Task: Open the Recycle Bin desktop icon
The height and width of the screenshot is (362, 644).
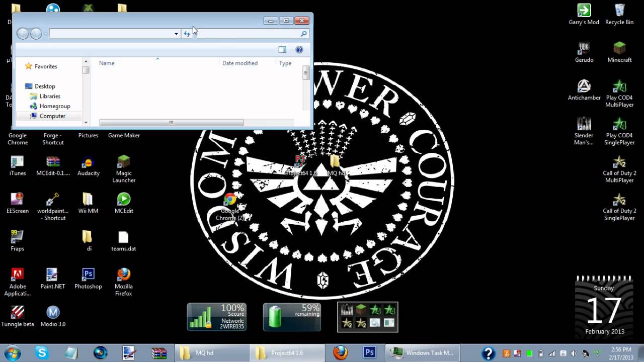Action: [619, 14]
